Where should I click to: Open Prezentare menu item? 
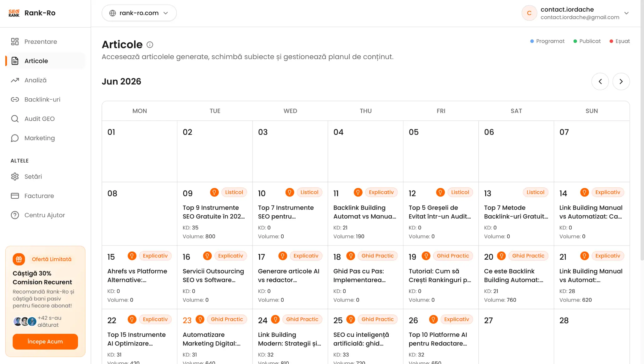(45, 41)
